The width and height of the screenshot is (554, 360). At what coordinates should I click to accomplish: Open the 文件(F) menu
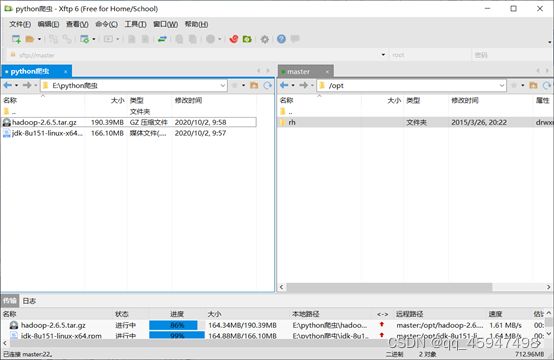coord(20,24)
